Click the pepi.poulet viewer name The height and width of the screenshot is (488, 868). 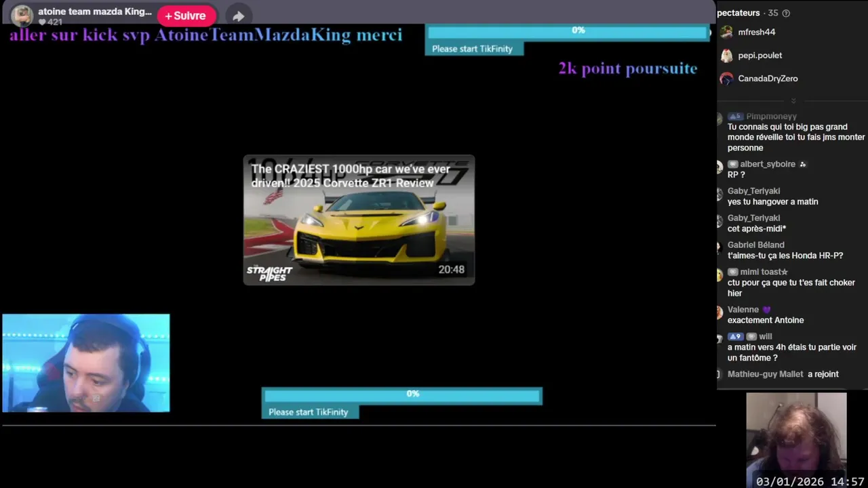tap(760, 56)
